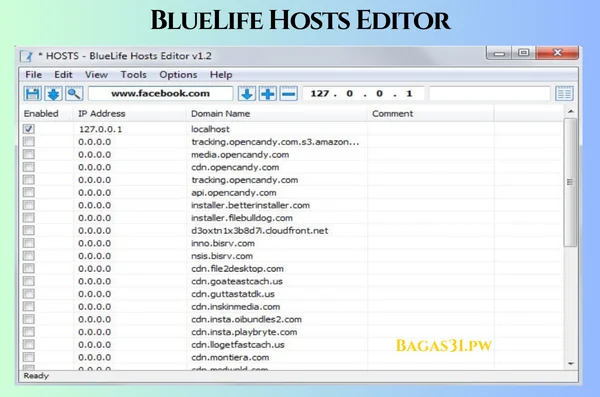The height and width of the screenshot is (397, 600).
Task: Tick checkbox for installer.betterinstaller.com
Action: point(29,205)
